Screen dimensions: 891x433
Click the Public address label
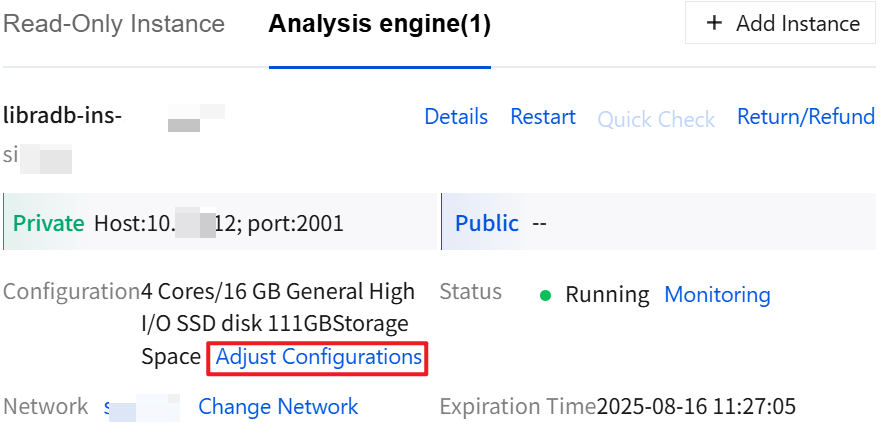click(487, 223)
